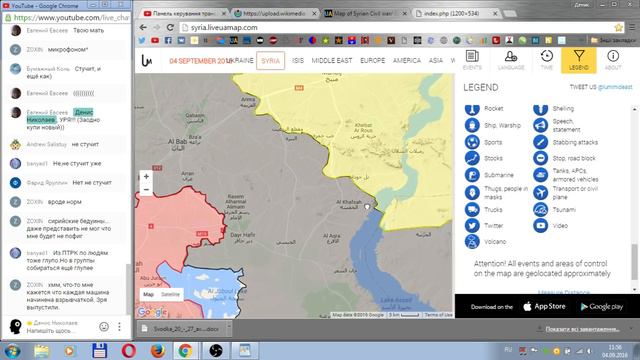Open the Events panel on Liveuamap
640x360 pixels.
[x=472, y=60]
